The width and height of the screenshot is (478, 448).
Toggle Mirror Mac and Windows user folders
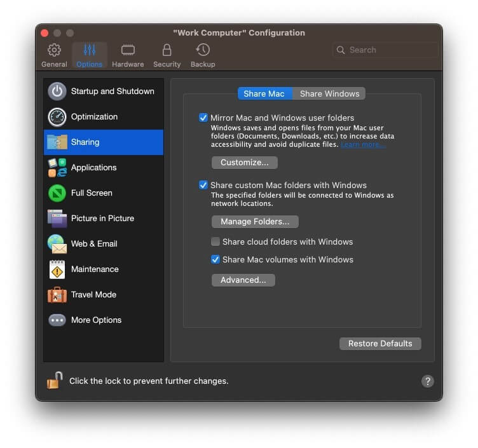coord(203,118)
